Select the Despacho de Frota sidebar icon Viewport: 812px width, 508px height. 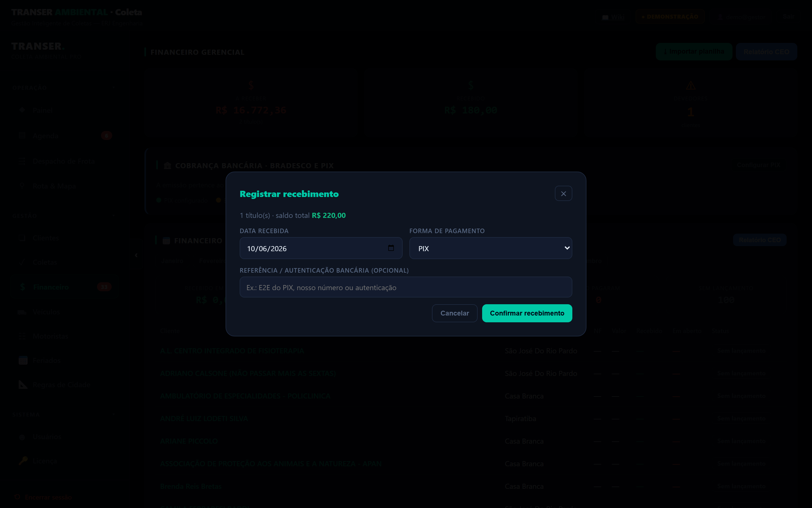[x=22, y=161]
